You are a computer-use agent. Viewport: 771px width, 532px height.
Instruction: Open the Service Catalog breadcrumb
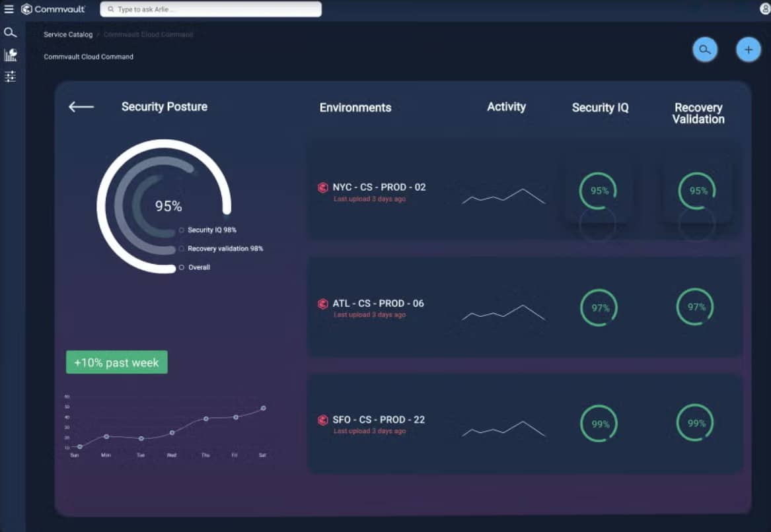67,34
